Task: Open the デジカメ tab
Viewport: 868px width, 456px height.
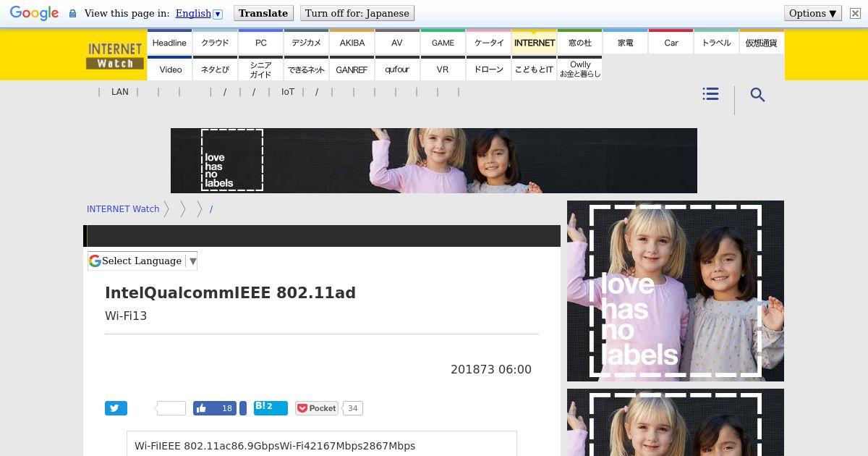Action: [x=307, y=43]
